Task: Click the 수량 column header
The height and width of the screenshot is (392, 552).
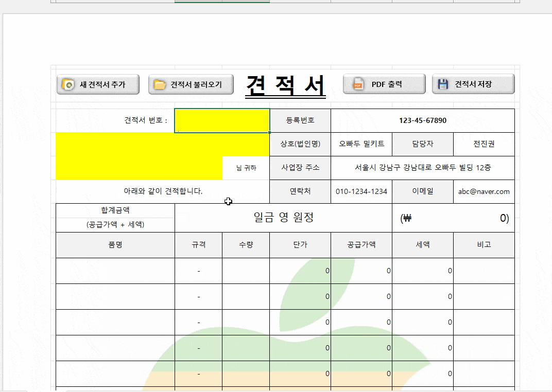Action: [246, 245]
